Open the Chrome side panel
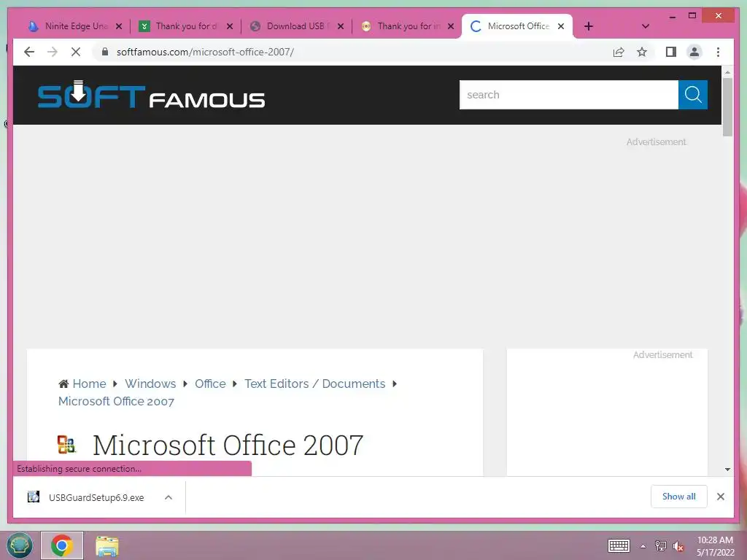The image size is (747, 560). [671, 52]
